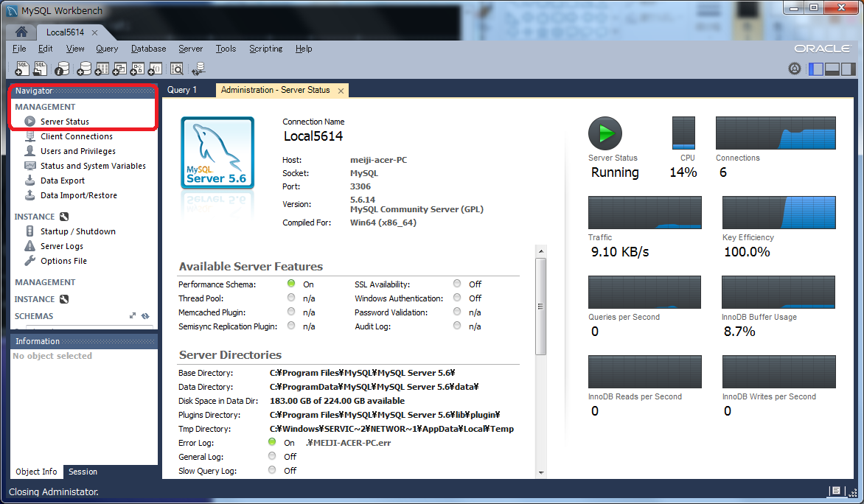Switch to the Session tab
The height and width of the screenshot is (504, 864).
(x=83, y=472)
